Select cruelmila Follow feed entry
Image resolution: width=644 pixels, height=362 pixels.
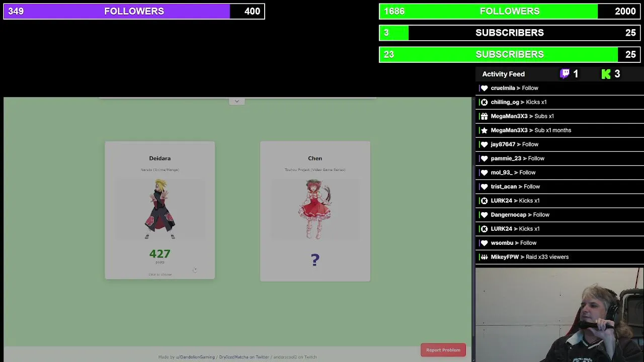(x=559, y=88)
